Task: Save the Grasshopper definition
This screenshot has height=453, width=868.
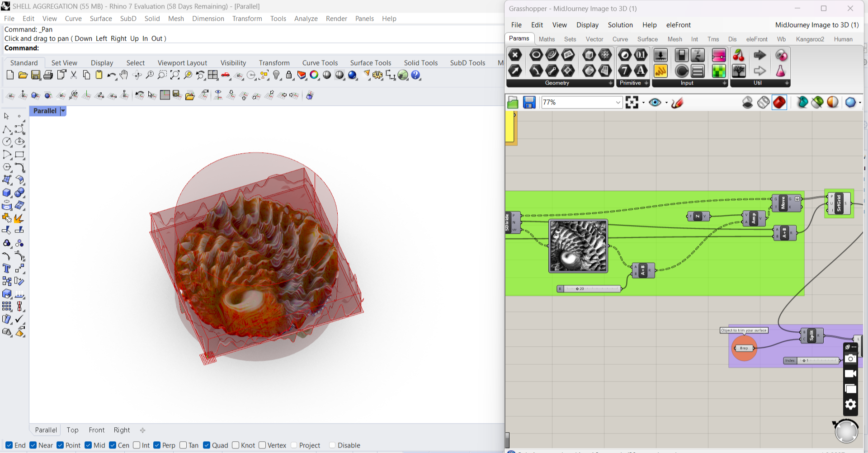Action: (529, 102)
